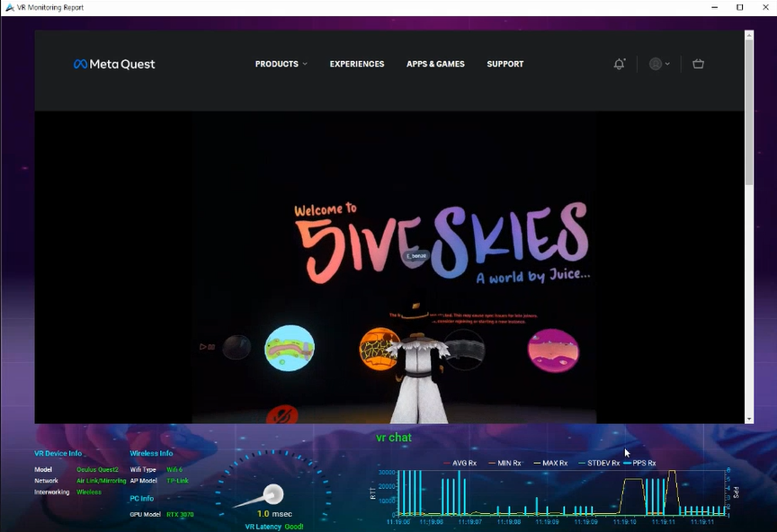Click the Interworking "Wireless" value
Screen dimensions: 777x532
pos(89,492)
